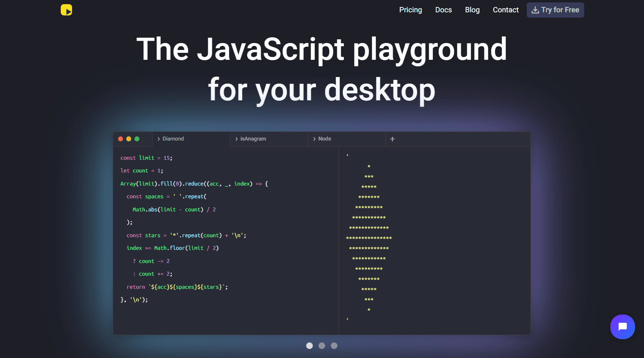Viewport: 644px width, 358px height.
Task: Click the return template string line
Action: tap(177, 287)
